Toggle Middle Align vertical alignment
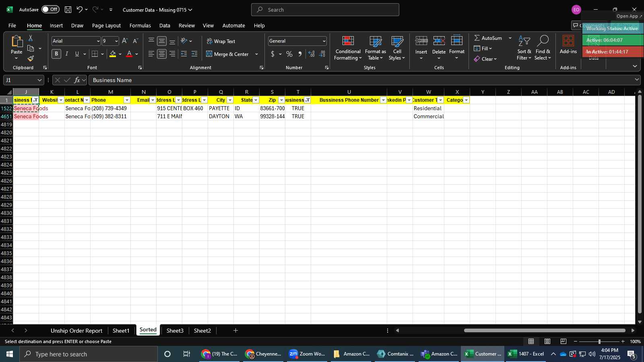 [x=162, y=41]
